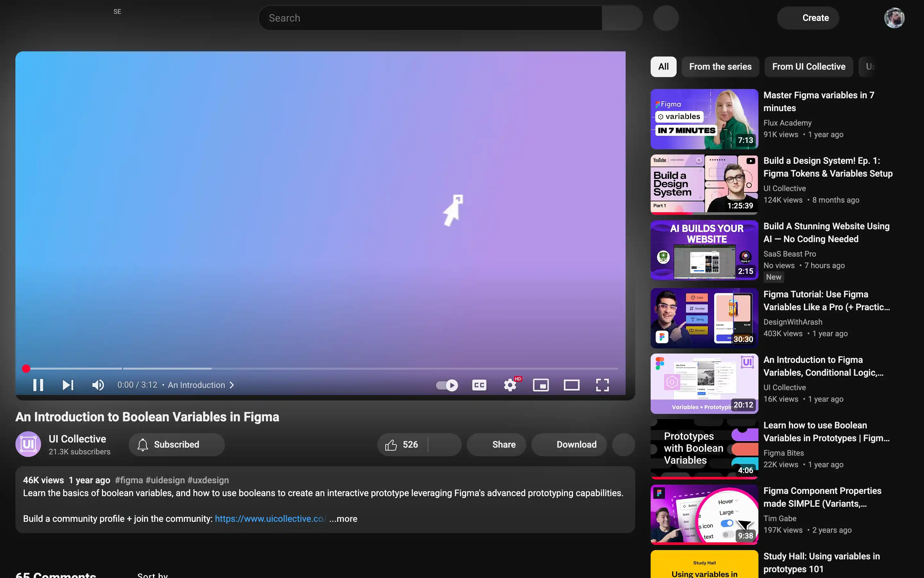
Task: Open Build a Design System Ep. 1 thumbnail
Action: click(x=704, y=185)
